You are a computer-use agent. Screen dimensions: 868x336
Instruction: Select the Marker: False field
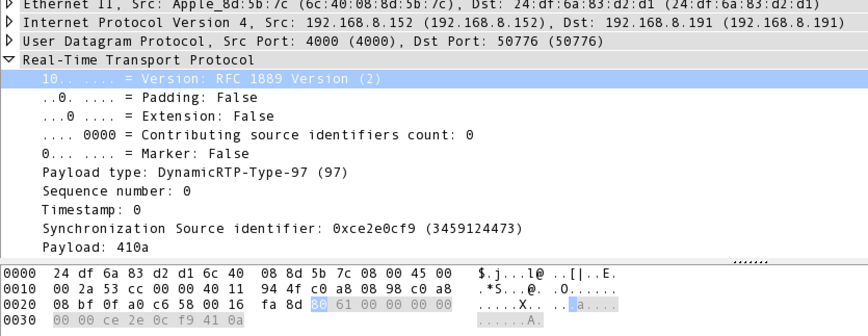click(x=145, y=154)
